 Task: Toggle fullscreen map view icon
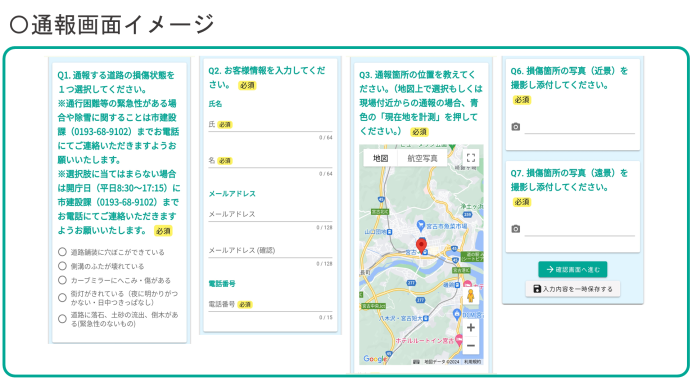pyautogui.click(x=471, y=158)
